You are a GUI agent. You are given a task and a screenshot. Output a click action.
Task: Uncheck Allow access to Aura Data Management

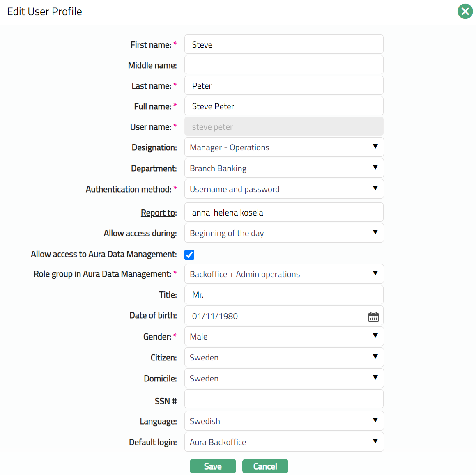[x=189, y=255]
